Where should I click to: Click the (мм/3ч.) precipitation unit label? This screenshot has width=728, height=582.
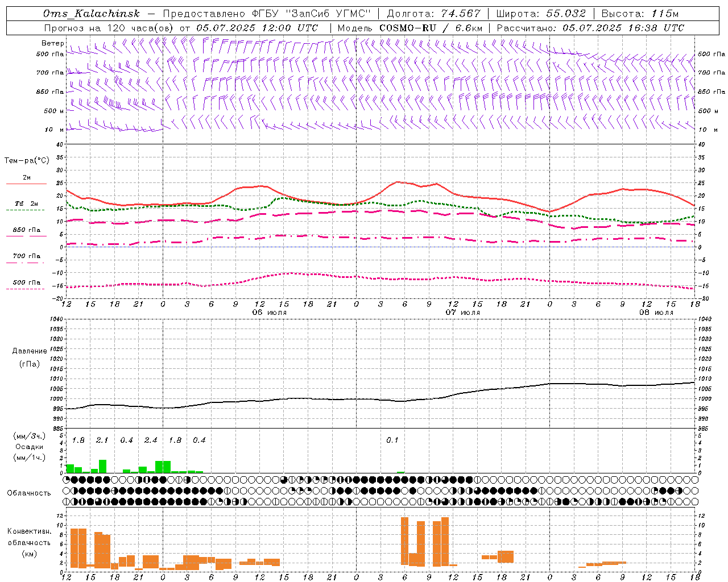29,436
